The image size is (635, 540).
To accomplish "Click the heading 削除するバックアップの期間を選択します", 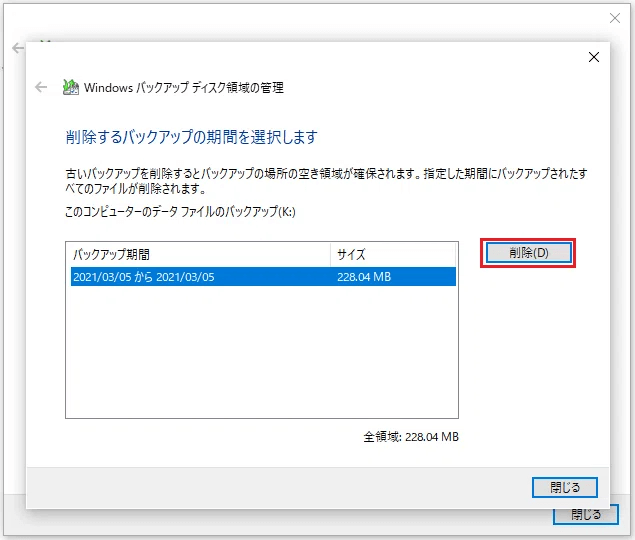I will (x=191, y=137).
